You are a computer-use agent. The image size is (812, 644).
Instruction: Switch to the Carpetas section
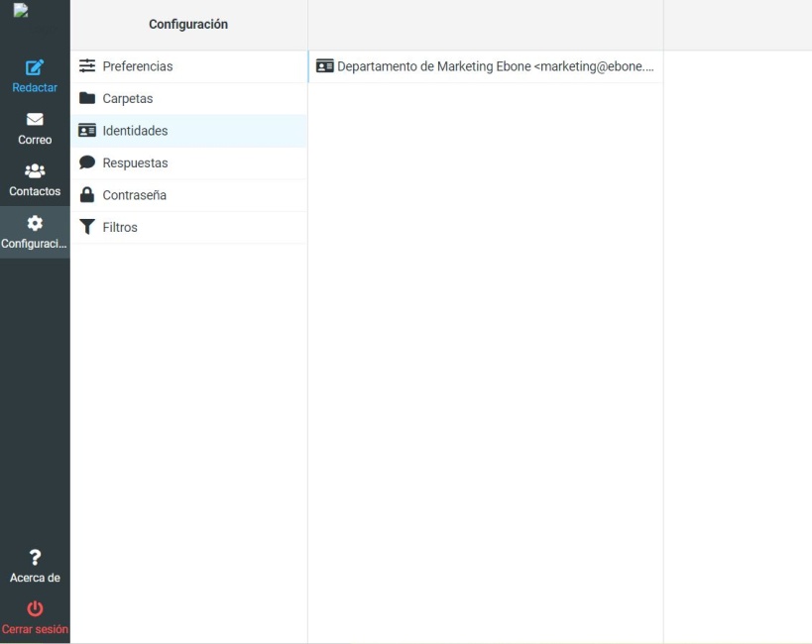point(128,99)
